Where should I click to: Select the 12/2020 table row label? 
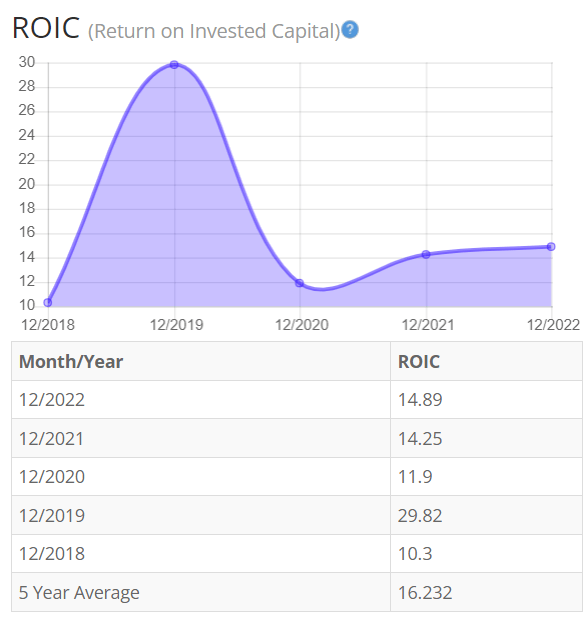click(52, 477)
